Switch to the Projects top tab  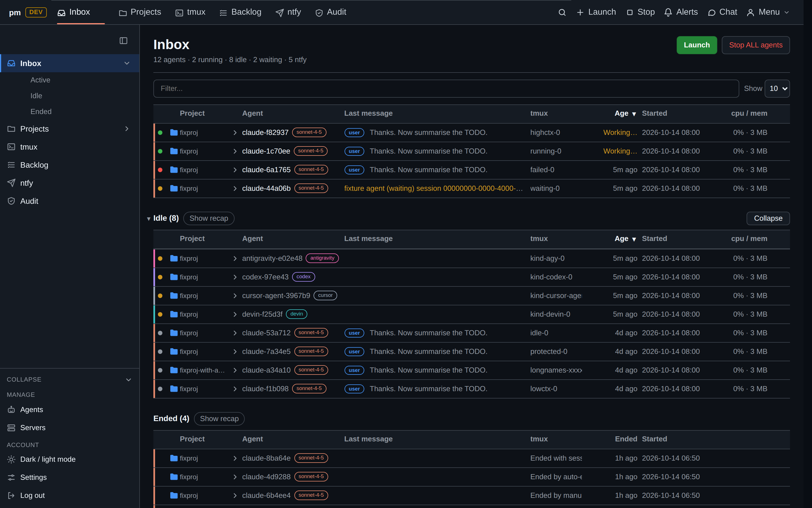coord(140,12)
